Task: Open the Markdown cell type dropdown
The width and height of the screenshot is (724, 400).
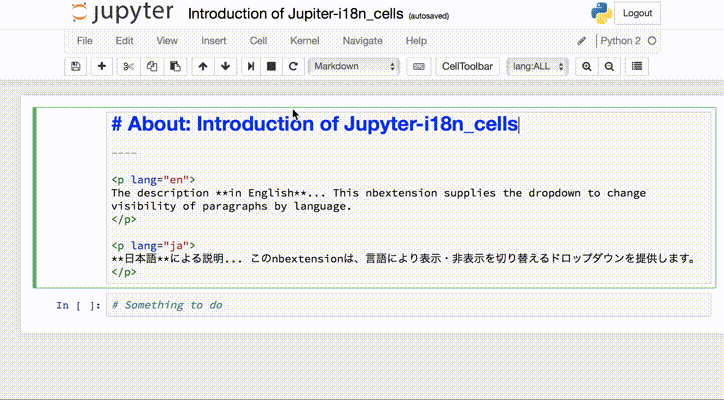Action: [354, 67]
